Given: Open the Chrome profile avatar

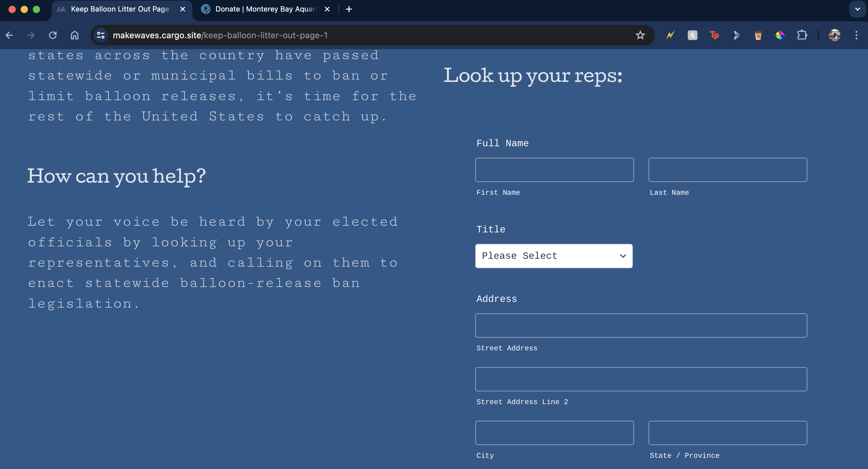Looking at the screenshot, I should [x=835, y=35].
